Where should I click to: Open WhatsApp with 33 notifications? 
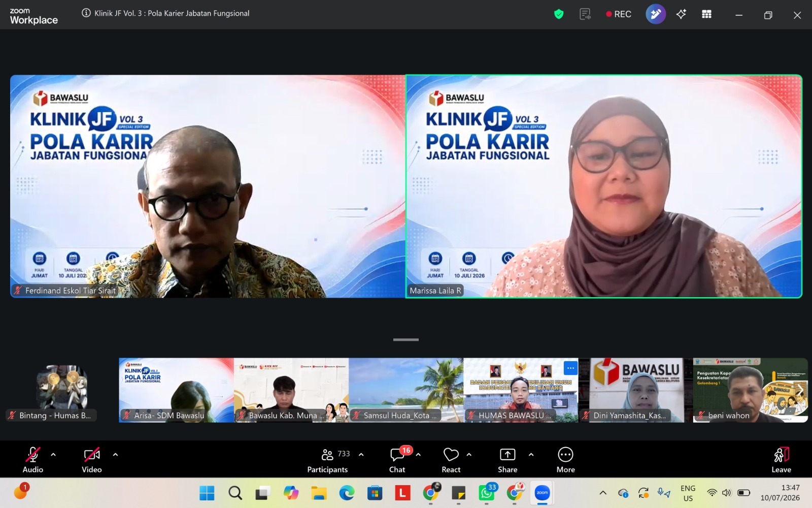[x=487, y=493]
